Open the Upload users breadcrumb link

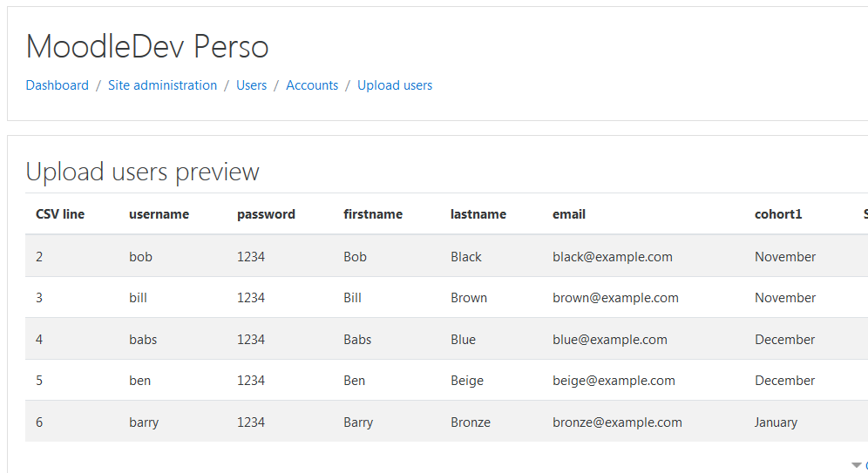pyautogui.click(x=395, y=85)
